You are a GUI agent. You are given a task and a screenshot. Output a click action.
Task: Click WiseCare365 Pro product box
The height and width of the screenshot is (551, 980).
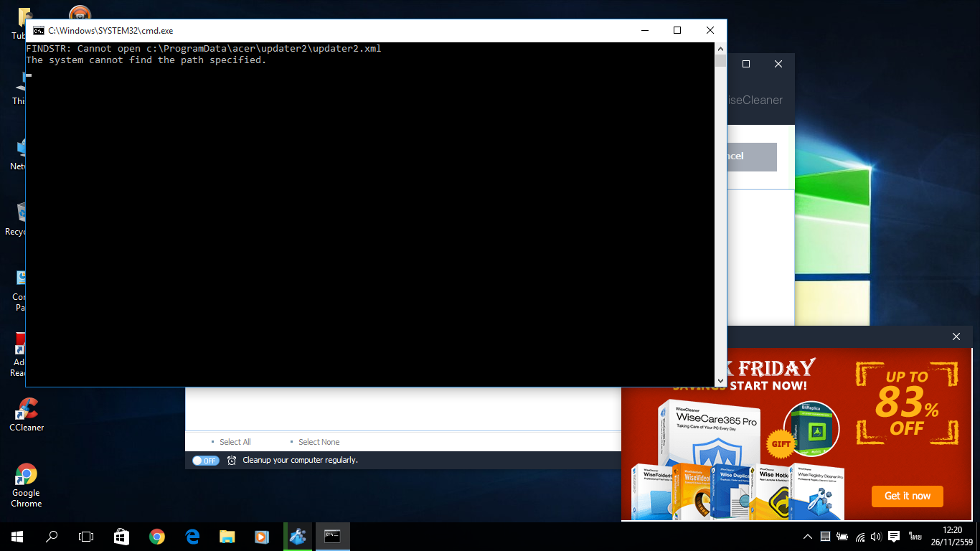click(710, 435)
